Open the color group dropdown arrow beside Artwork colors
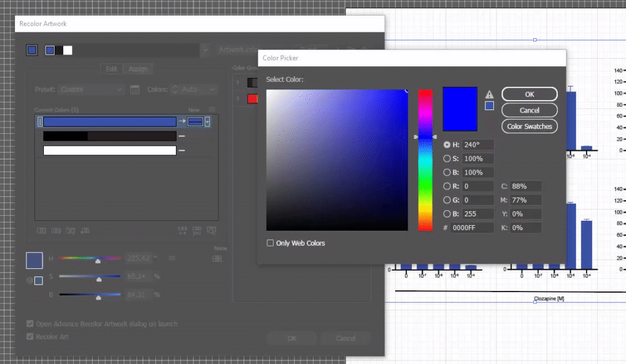Viewport: 626px width, 364px height. (205, 50)
